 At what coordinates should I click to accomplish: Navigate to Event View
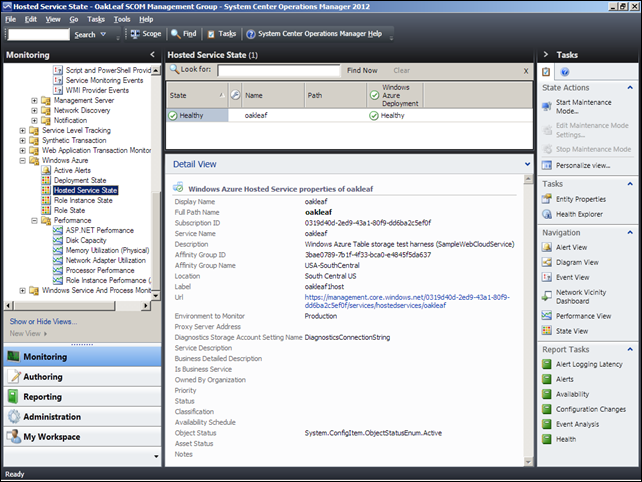[572, 277]
